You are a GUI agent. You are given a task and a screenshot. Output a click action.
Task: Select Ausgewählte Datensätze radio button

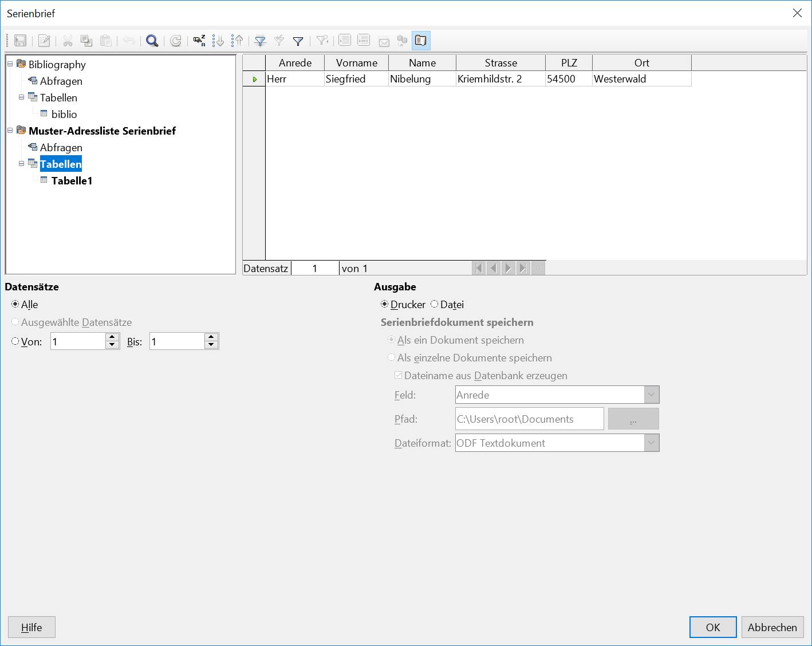[x=15, y=322]
